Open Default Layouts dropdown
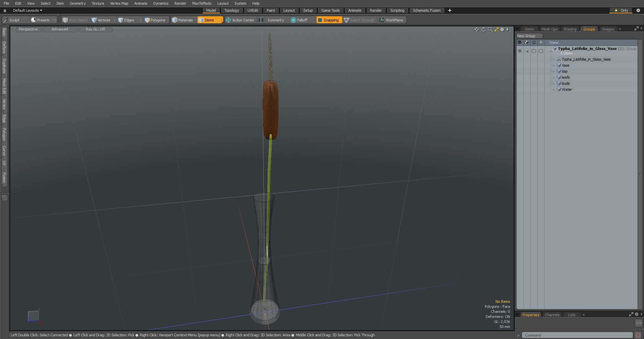644x339 pixels. (28, 10)
